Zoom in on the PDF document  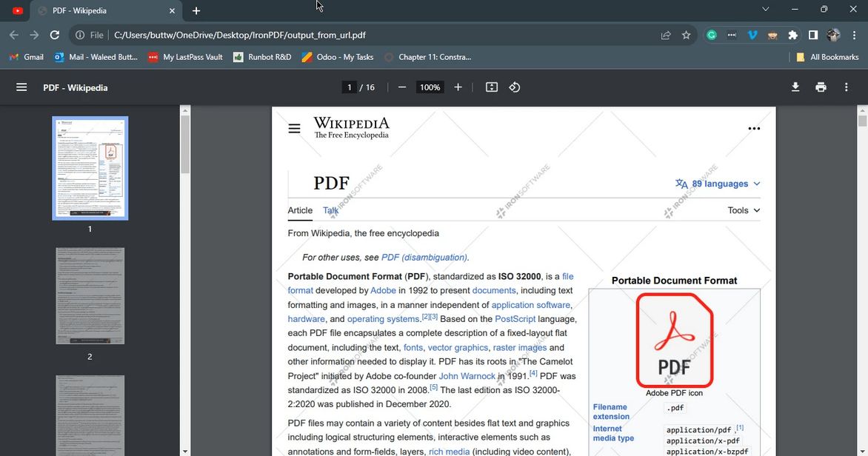pyautogui.click(x=458, y=87)
